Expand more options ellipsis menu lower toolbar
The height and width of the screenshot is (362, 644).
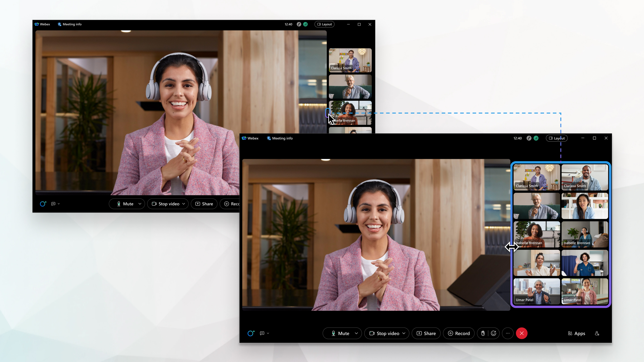(x=508, y=333)
